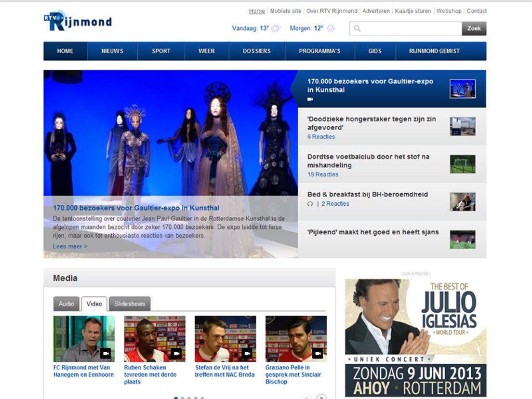
Task: Click 'FC Rijnmond met Van Hanegem en Eenhoorn' title
Action: [x=83, y=371]
